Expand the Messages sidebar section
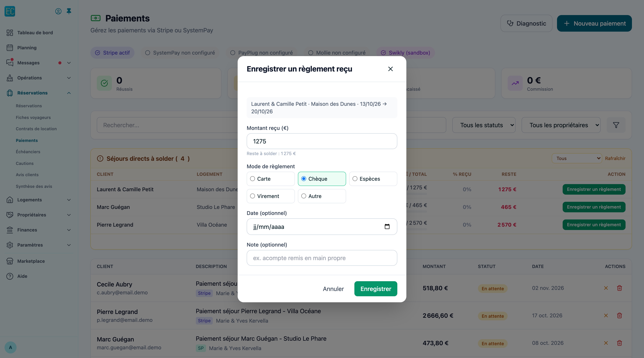The width and height of the screenshot is (644, 358). [x=69, y=63]
